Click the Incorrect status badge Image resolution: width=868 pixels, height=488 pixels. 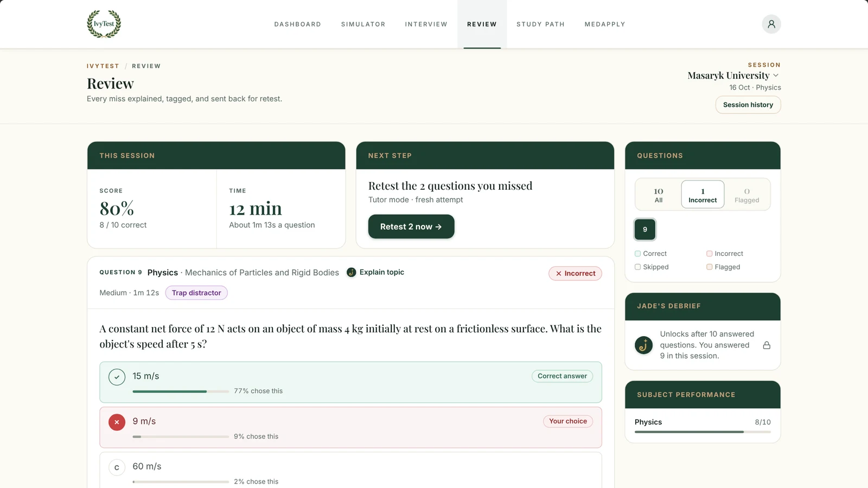[575, 273]
